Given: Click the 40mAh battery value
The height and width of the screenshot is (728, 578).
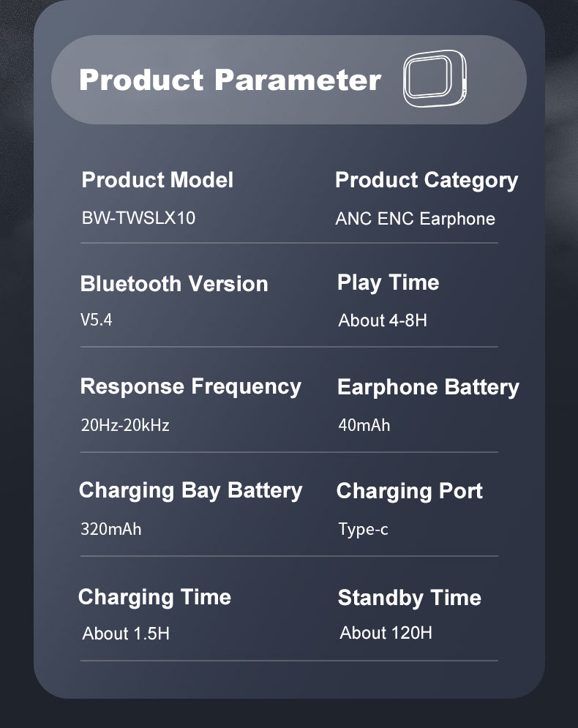Looking at the screenshot, I should pyautogui.click(x=364, y=425).
